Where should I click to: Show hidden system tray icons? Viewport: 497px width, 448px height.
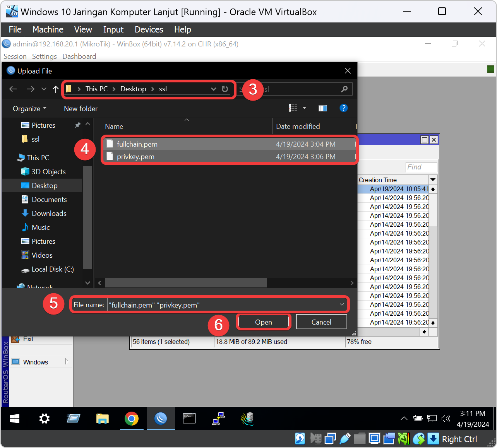click(404, 419)
